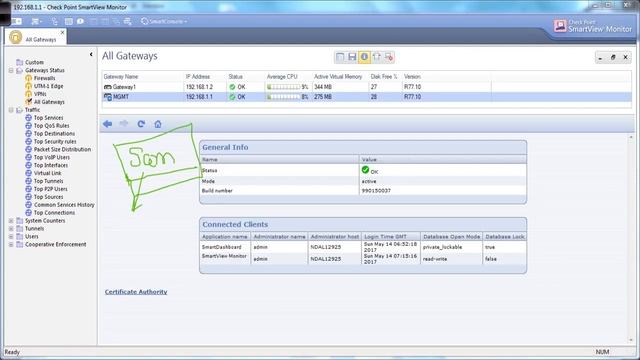Open the Certificate Authority link

[x=136, y=292]
